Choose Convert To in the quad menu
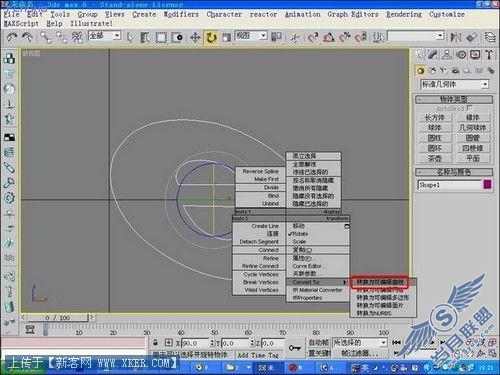The image size is (500, 375). pyautogui.click(x=317, y=282)
